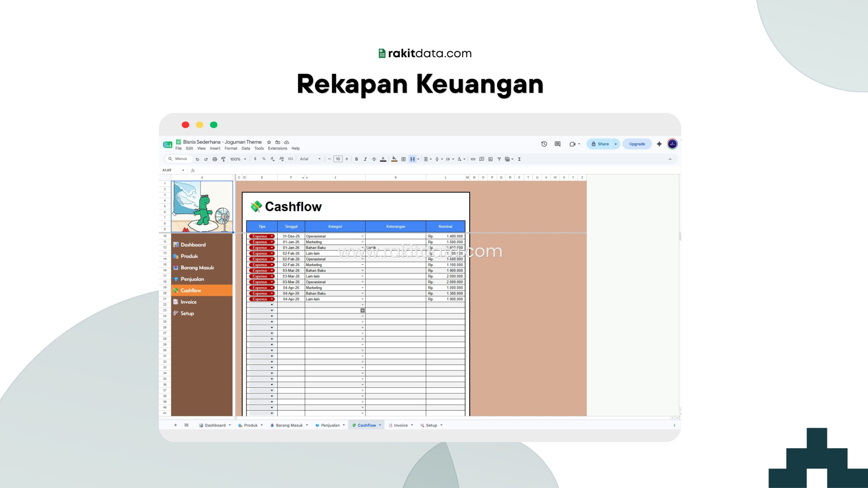Screen dimensions: 868x488
Task: Move the document using folder icon
Action: pyautogui.click(x=278, y=142)
